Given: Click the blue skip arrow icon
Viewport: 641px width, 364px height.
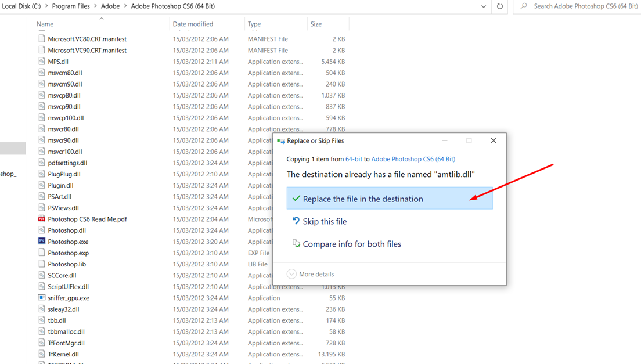Looking at the screenshot, I should point(296,221).
